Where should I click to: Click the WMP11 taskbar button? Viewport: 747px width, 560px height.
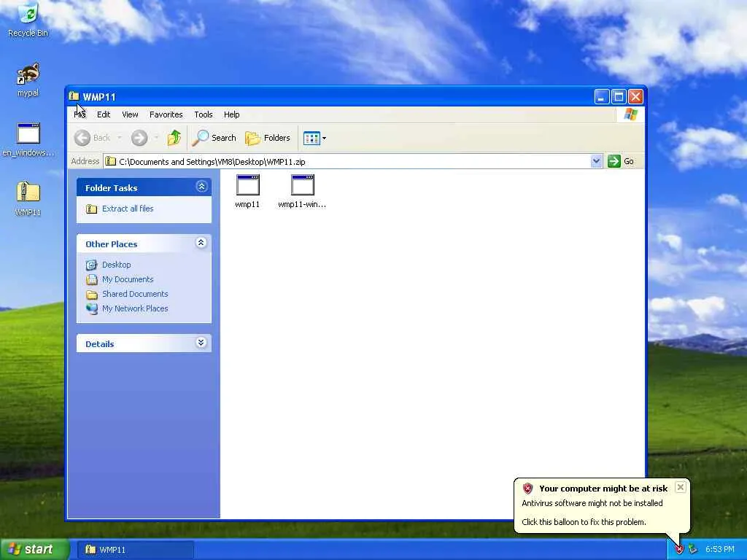coord(135,550)
